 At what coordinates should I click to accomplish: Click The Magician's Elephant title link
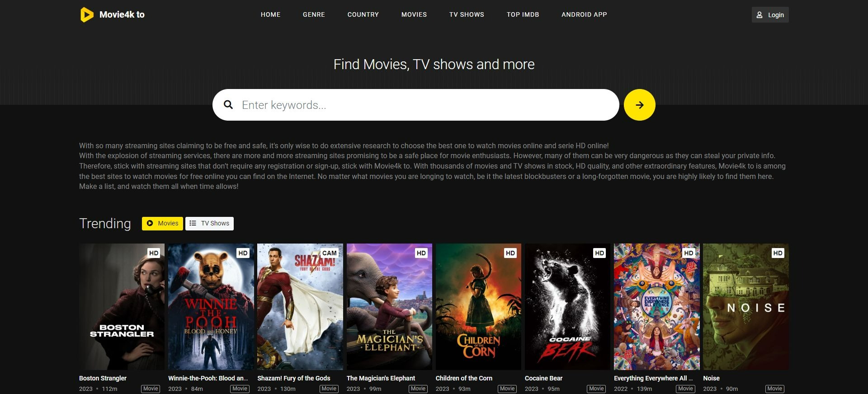381,378
